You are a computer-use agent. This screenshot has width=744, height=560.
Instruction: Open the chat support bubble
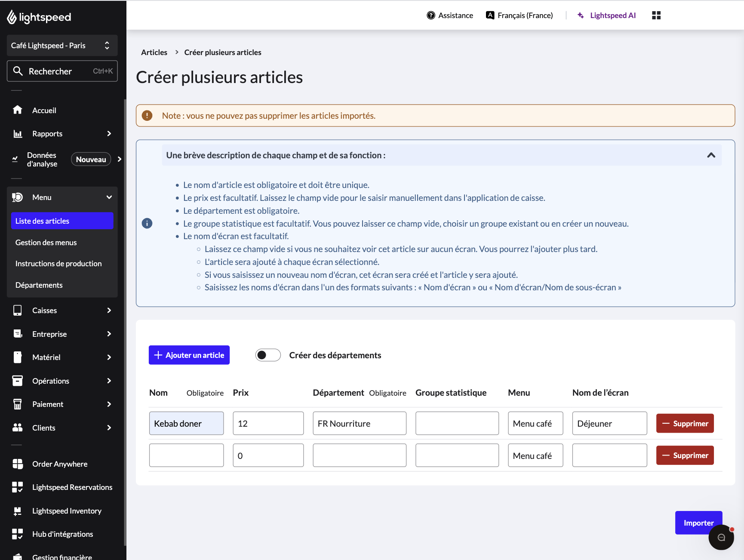[x=721, y=537]
